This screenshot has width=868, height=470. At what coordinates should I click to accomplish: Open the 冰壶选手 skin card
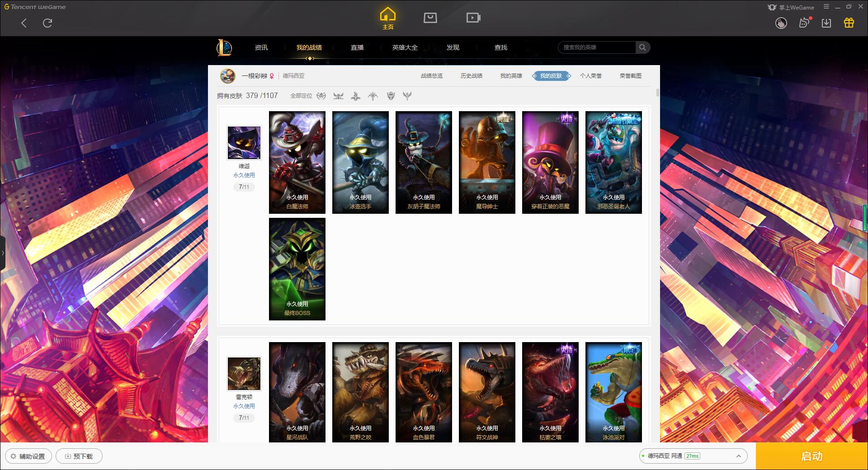click(x=360, y=162)
